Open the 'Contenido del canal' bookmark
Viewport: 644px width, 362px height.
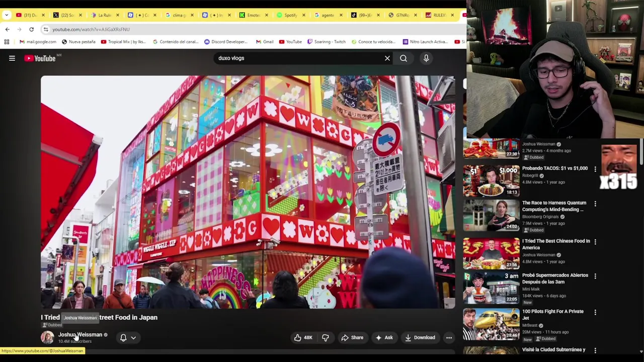click(176, 42)
